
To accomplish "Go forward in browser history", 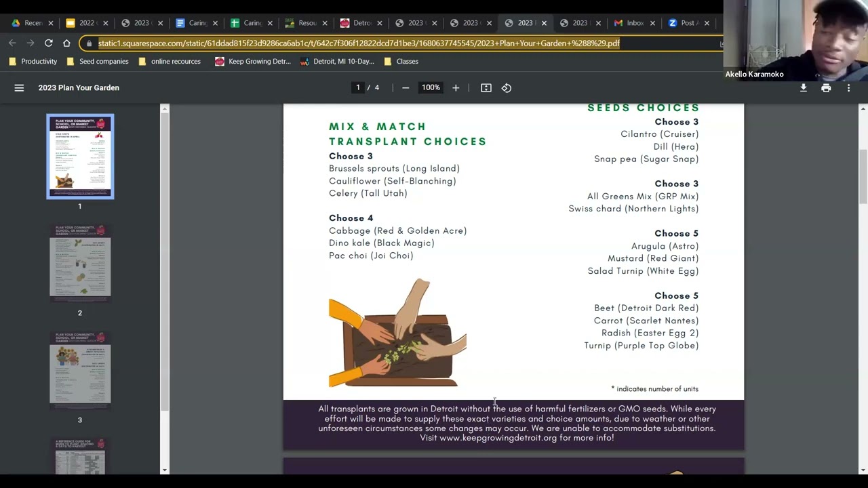I will tap(31, 43).
